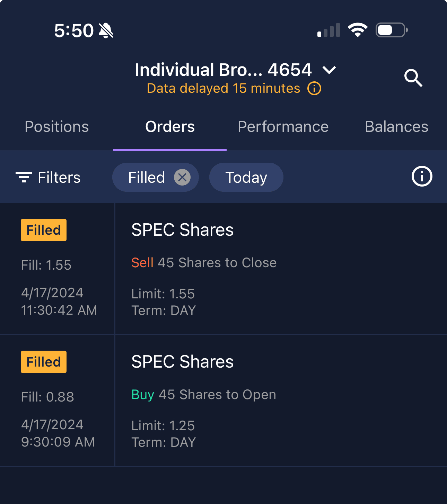
Task: Switch to the Performance tab
Action: [x=283, y=127]
